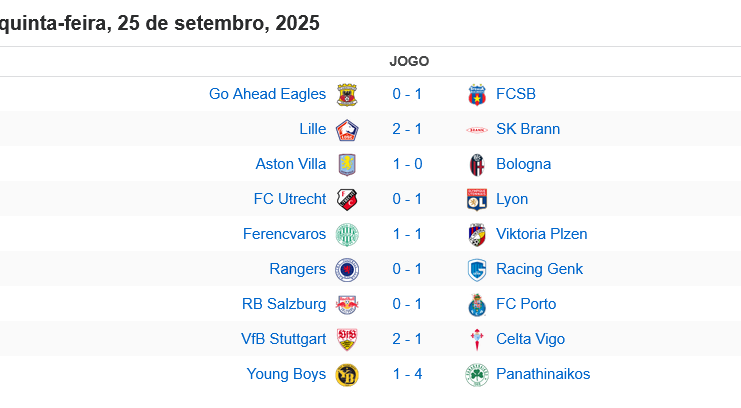Open Young Boys 1 - 4 match score

pyautogui.click(x=407, y=374)
